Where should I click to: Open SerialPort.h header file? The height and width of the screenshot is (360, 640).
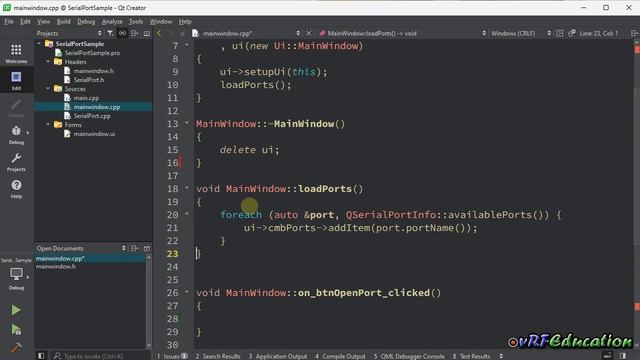[89, 80]
